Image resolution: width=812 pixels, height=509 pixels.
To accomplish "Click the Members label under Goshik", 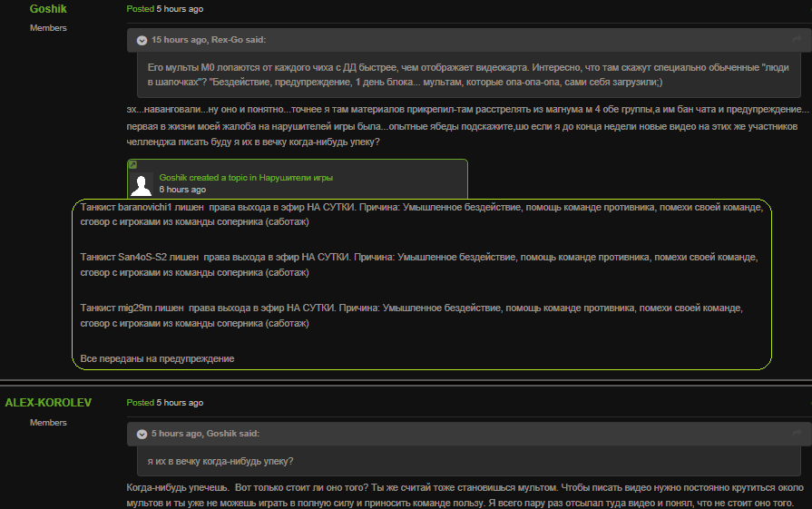I will [x=48, y=28].
